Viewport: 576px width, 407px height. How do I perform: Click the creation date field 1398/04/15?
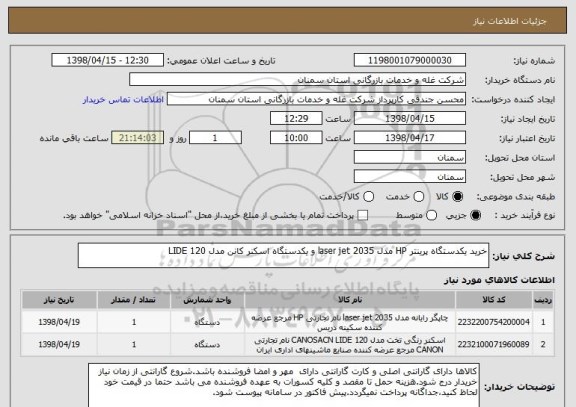[x=410, y=119]
